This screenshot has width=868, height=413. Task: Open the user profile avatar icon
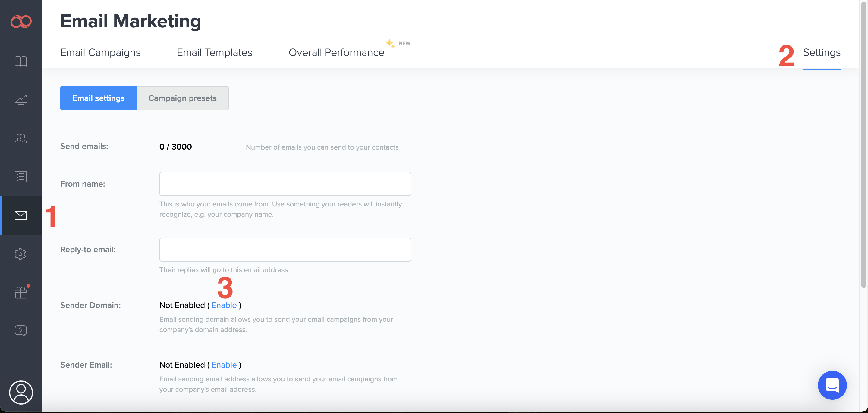(x=21, y=393)
